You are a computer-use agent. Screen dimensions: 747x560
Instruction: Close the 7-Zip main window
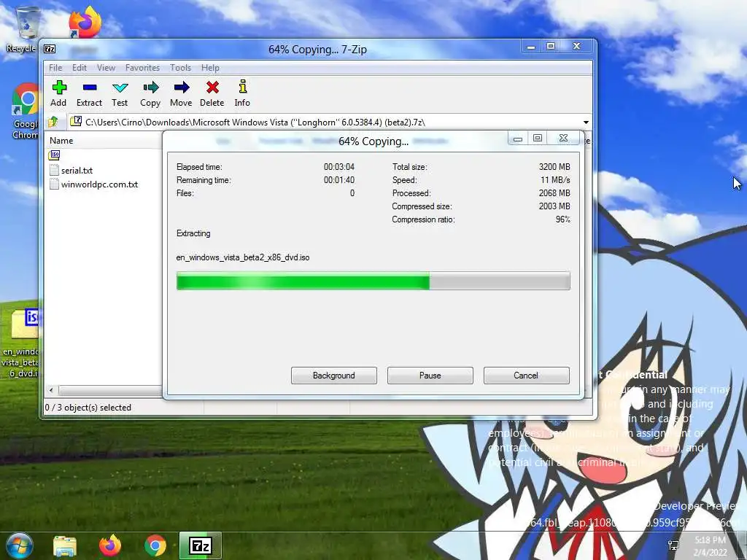[x=577, y=46]
